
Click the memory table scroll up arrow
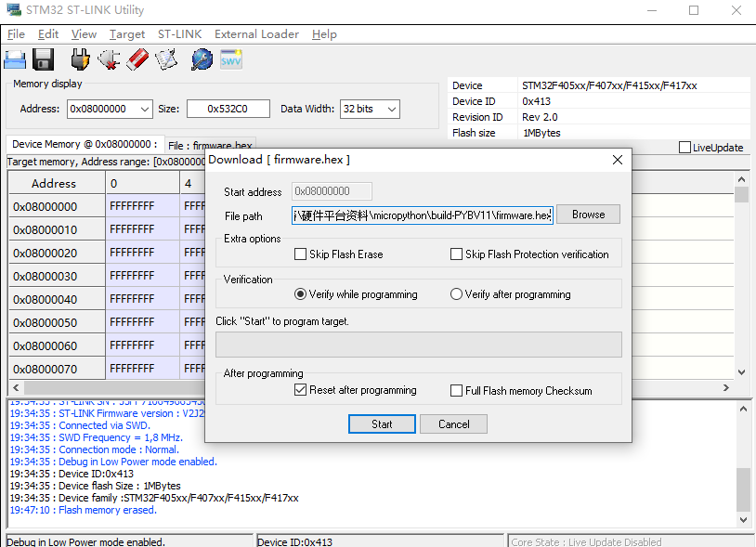point(741,179)
